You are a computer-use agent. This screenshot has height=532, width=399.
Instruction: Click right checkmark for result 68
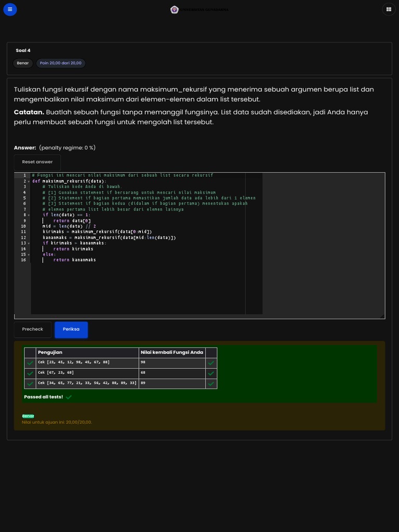[x=211, y=373]
